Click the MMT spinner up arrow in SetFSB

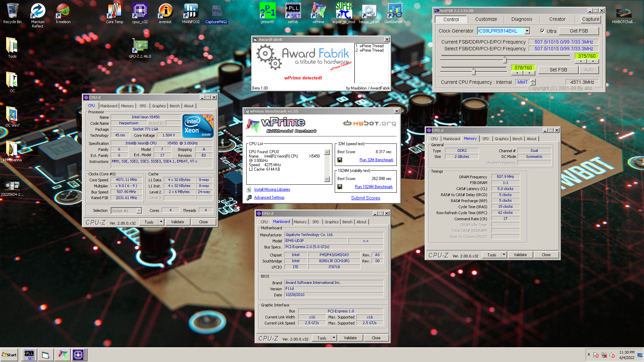(533, 80)
